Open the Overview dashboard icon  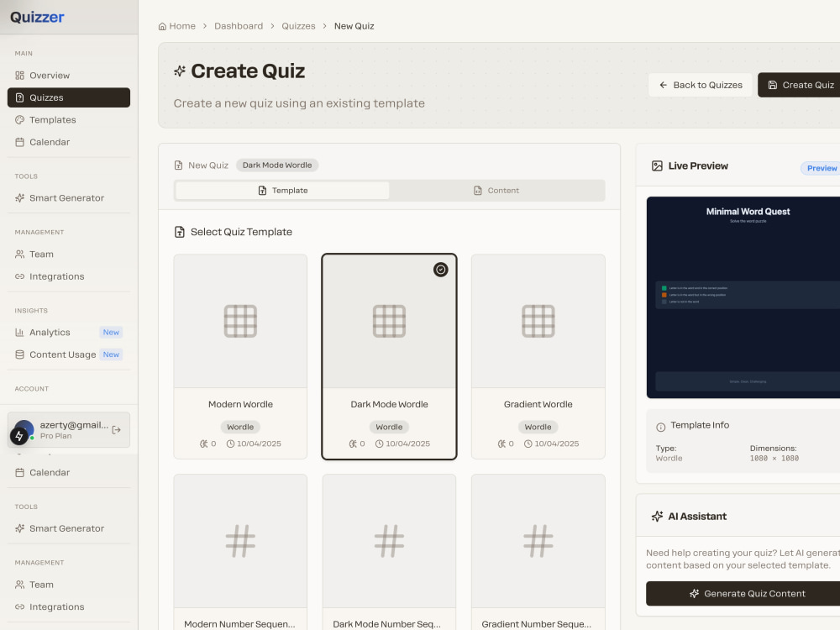pyautogui.click(x=20, y=76)
